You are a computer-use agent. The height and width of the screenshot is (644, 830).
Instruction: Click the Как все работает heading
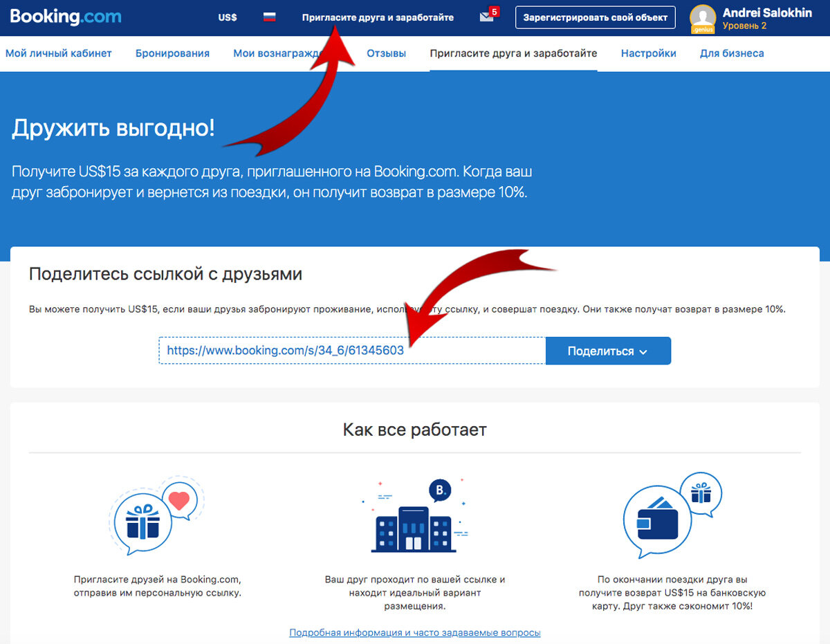pyautogui.click(x=415, y=430)
